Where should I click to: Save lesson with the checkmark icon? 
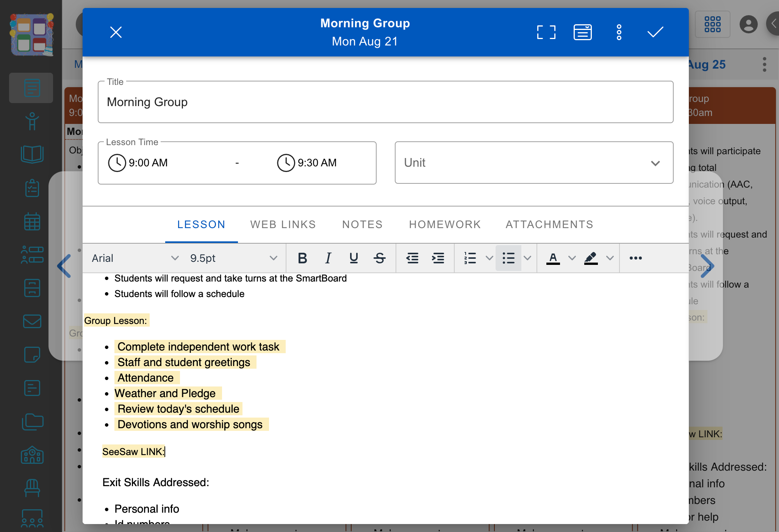[655, 32]
